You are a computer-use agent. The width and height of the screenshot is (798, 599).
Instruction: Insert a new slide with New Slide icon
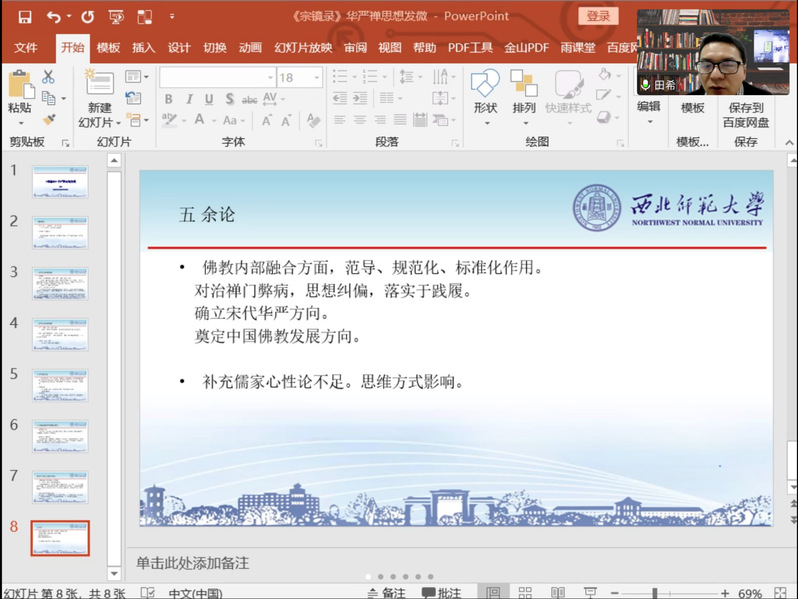tap(99, 92)
